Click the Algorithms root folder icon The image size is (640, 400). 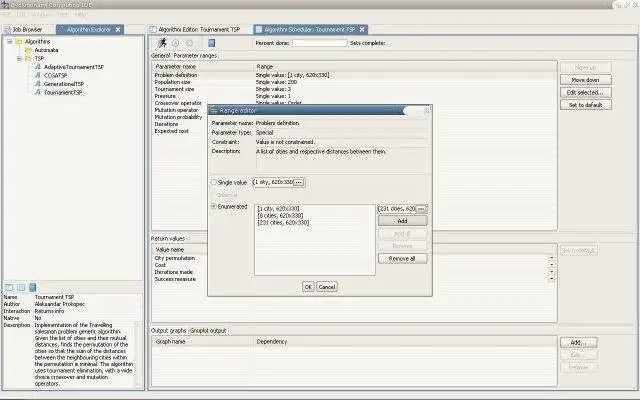19,41
